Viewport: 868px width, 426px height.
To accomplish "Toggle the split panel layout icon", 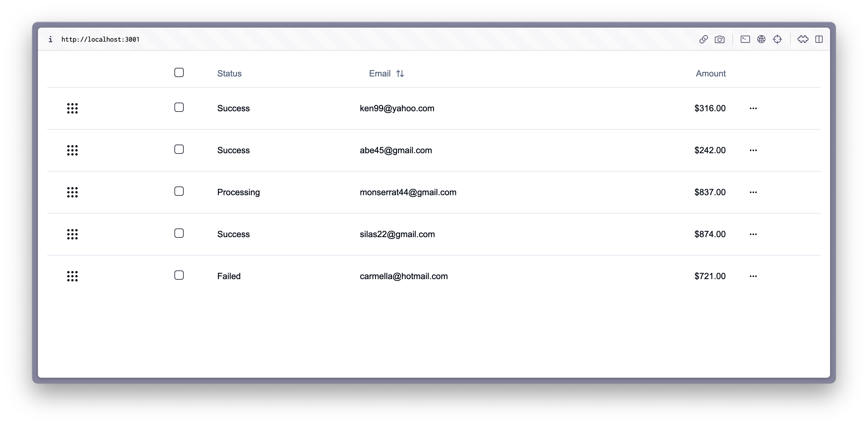I will click(x=819, y=39).
